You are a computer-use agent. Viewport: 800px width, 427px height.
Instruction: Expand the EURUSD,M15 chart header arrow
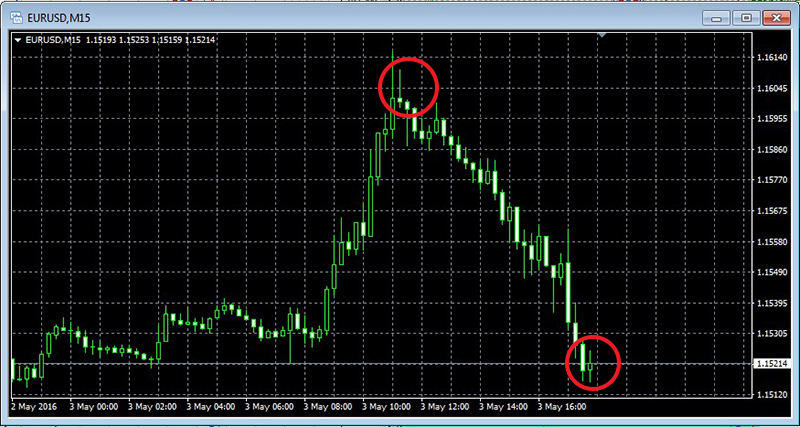point(19,40)
